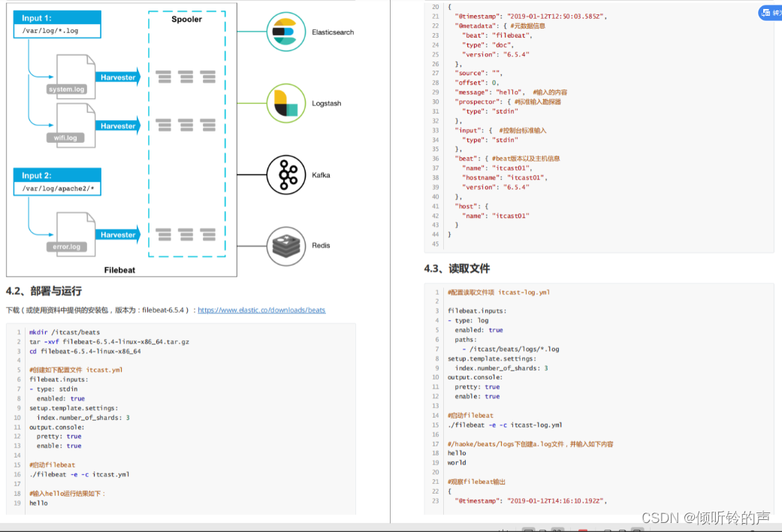Screen dimensions: 782x532
Task: Click the /var/log/*.log path text
Action: (x=50, y=31)
